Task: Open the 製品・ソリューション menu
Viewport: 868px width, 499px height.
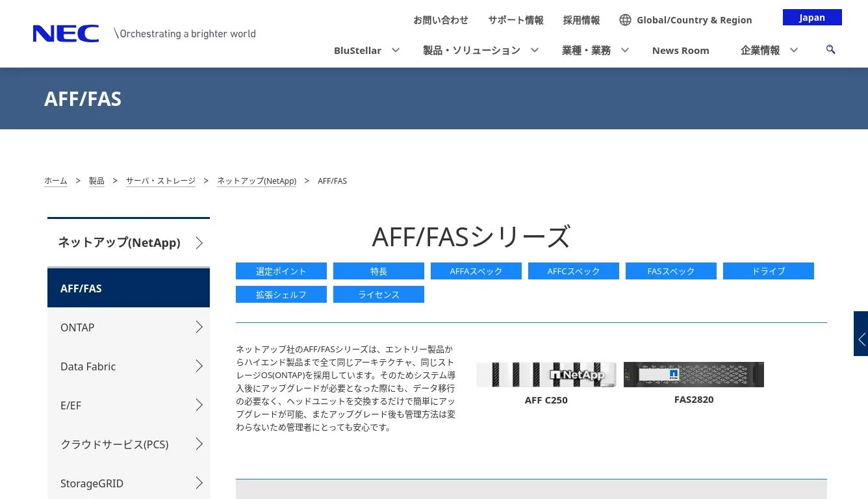Action: point(472,50)
